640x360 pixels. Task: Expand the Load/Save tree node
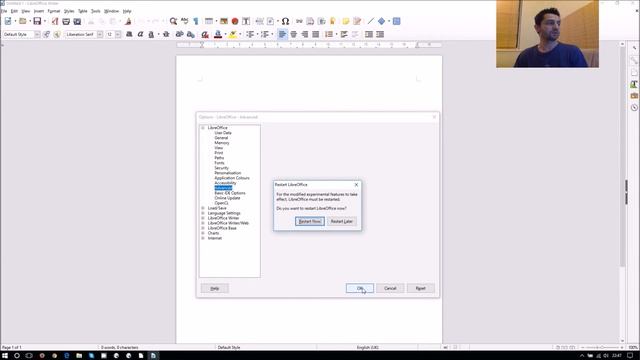203,208
